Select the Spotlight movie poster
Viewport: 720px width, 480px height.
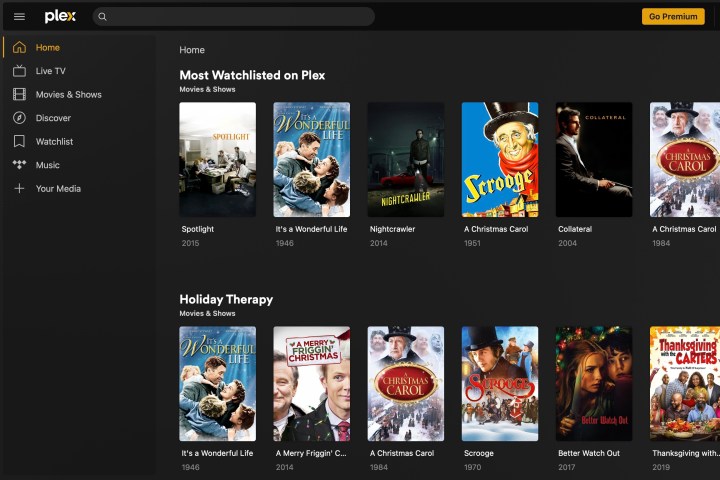(217, 160)
